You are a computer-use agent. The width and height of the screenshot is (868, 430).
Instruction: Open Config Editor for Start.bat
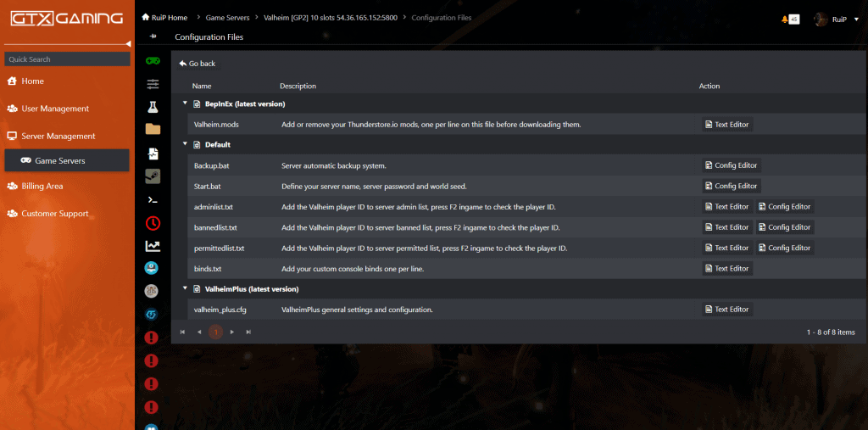(731, 186)
